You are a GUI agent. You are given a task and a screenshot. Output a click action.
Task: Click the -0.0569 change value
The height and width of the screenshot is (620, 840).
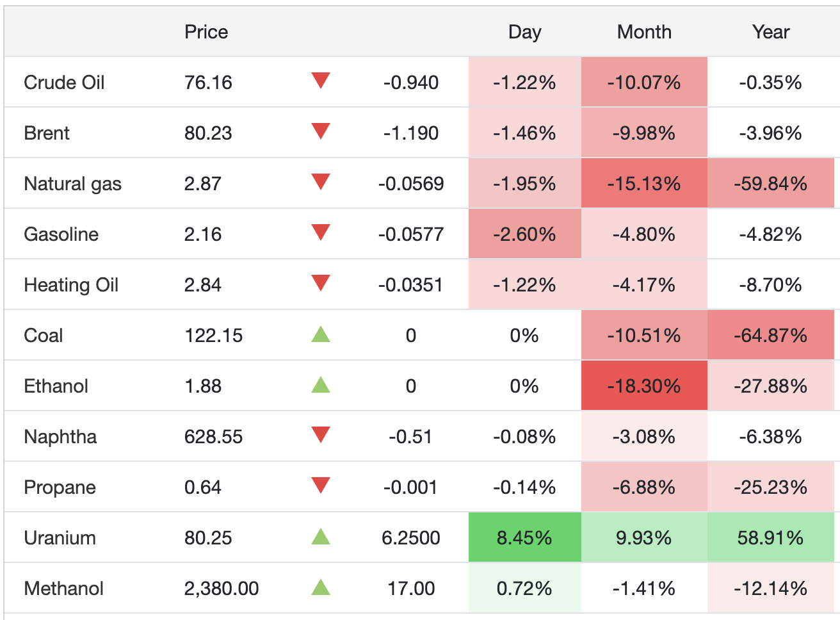411,184
